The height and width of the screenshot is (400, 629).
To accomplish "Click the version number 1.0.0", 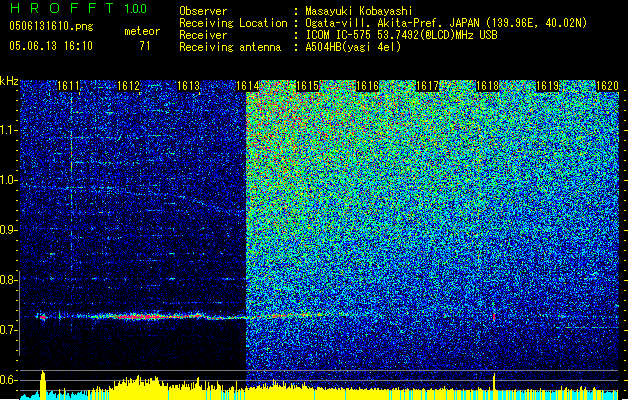I will click(x=135, y=9).
